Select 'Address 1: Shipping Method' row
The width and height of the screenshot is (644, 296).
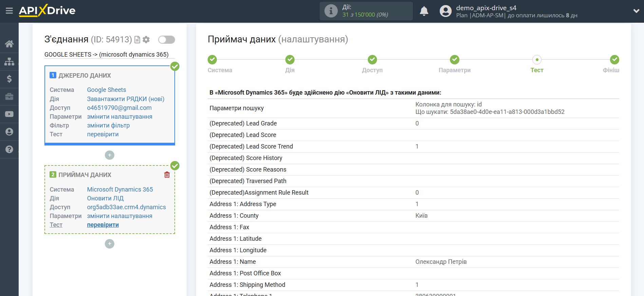pyautogui.click(x=413, y=285)
